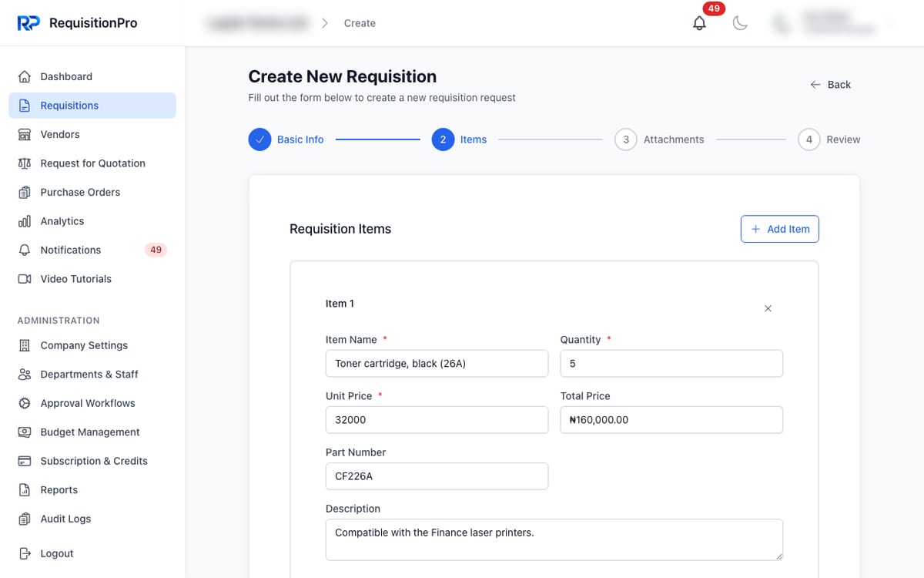The image size is (924, 578).
Task: Click the Request for Quotation scales icon
Action: tap(25, 163)
